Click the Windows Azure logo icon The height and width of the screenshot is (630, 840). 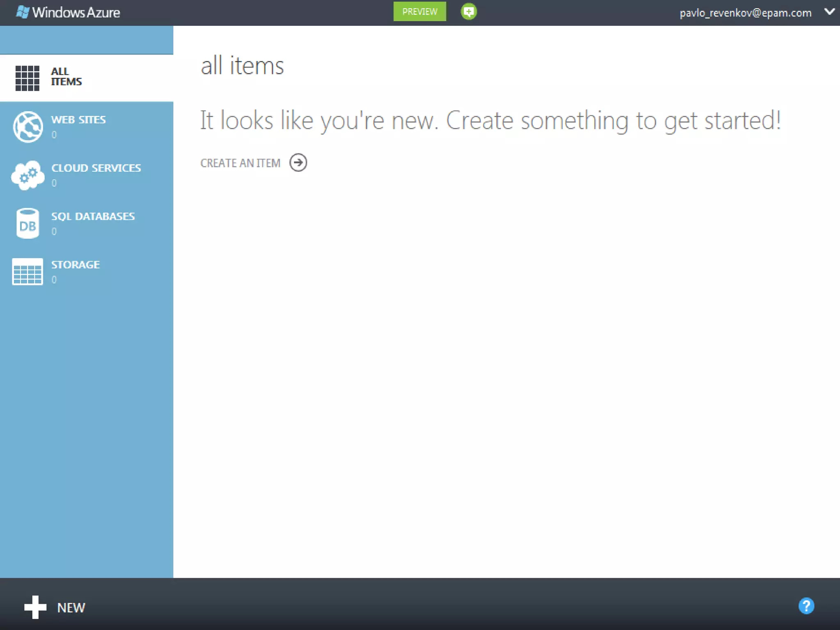click(23, 12)
